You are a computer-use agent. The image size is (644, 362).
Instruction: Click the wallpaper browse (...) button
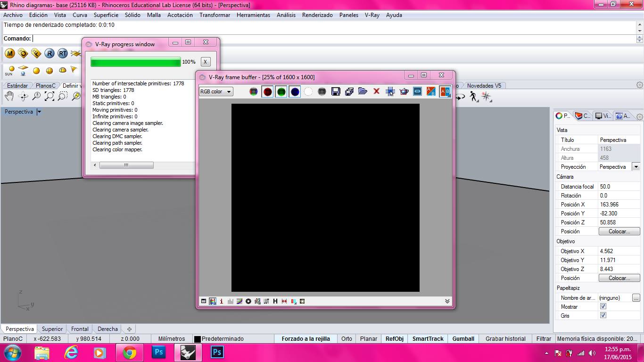pos(636,298)
